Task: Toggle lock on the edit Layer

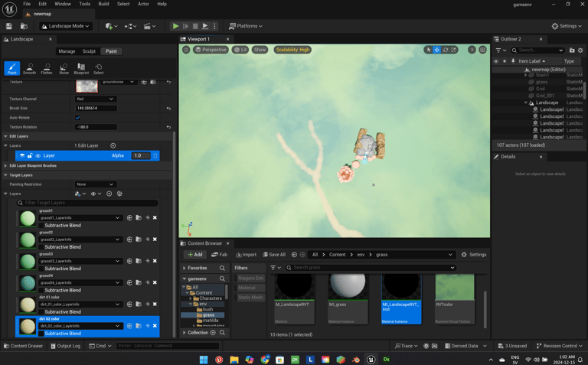Action: (30, 155)
